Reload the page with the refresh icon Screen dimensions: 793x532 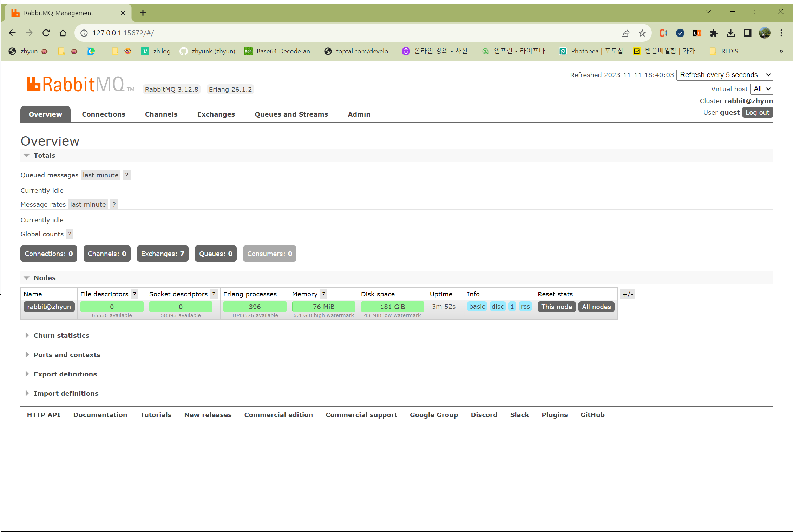pyautogui.click(x=46, y=33)
